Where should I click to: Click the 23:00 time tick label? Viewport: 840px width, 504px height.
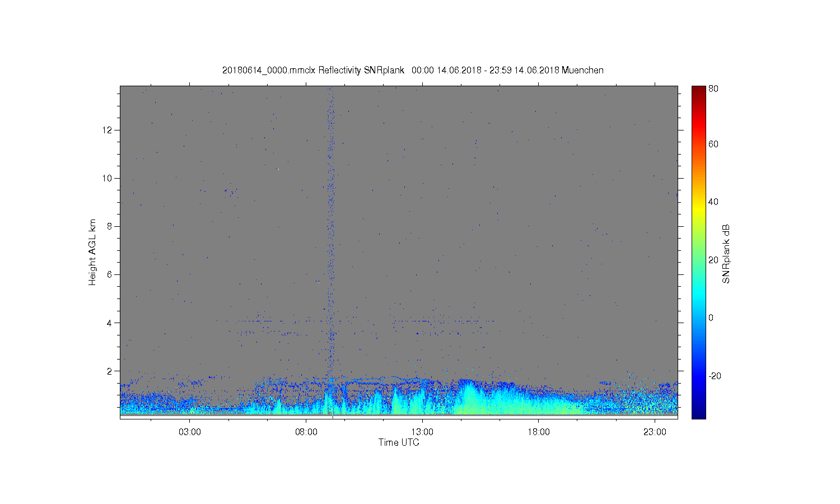(655, 432)
